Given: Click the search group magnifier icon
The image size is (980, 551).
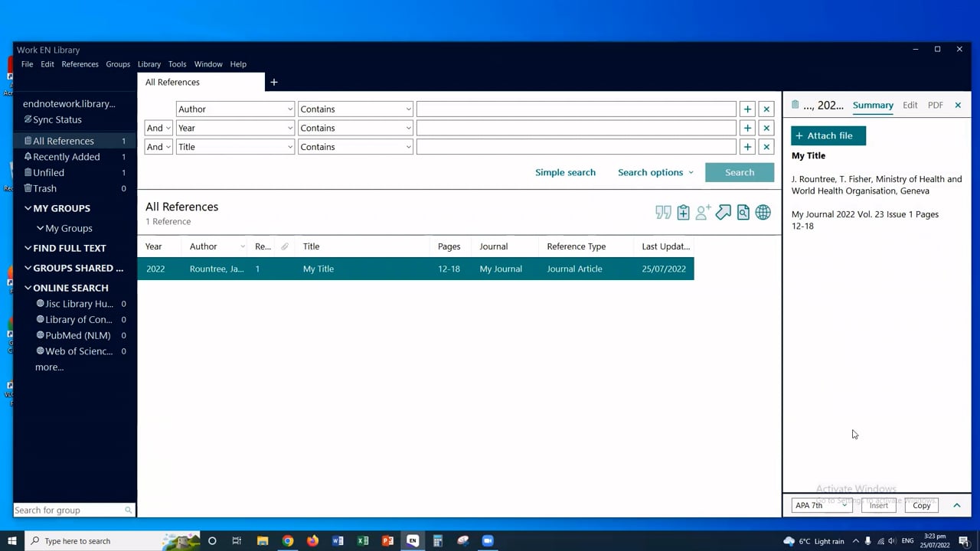Looking at the screenshot, I should point(128,510).
